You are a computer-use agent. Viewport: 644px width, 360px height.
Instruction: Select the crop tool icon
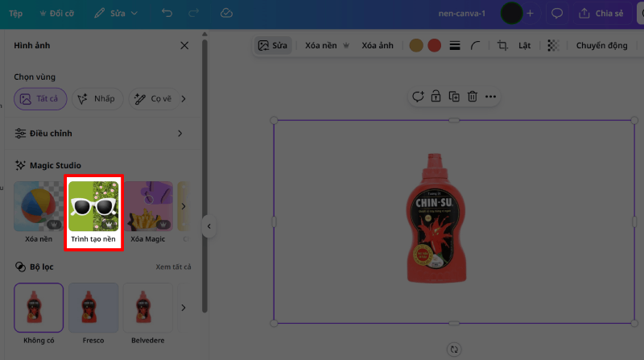502,46
